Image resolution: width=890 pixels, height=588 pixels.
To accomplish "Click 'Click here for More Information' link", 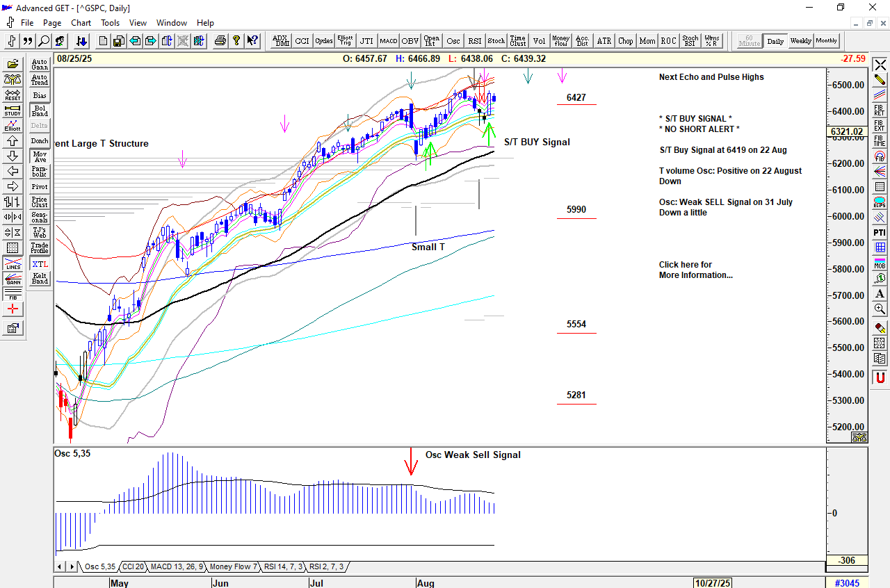I will [x=695, y=270].
